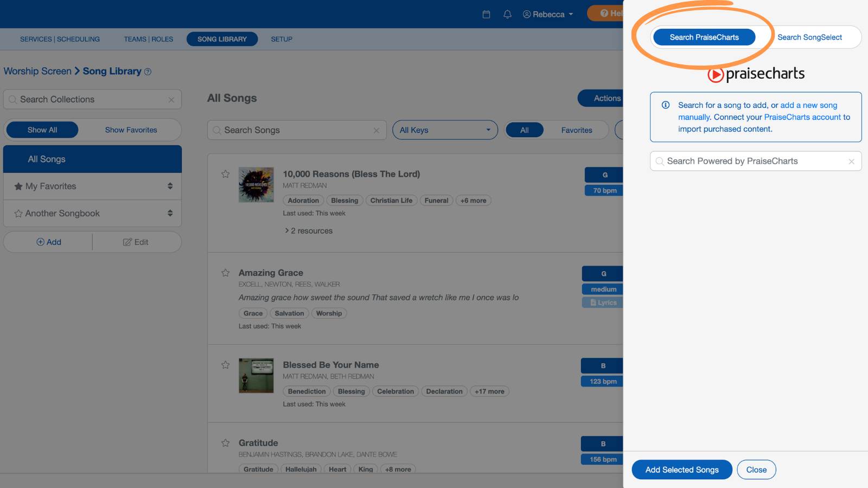Image resolution: width=868 pixels, height=488 pixels.
Task: Open Gratitude song title
Action: 258,443
